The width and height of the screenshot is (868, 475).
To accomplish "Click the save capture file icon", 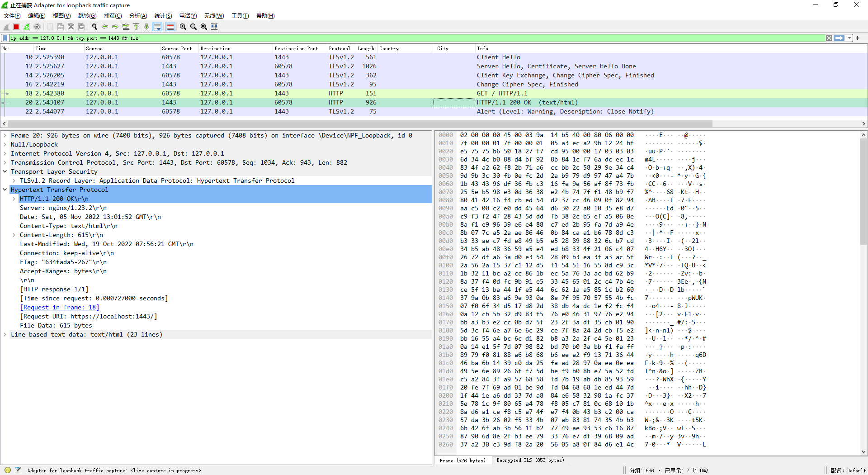I will pos(61,27).
